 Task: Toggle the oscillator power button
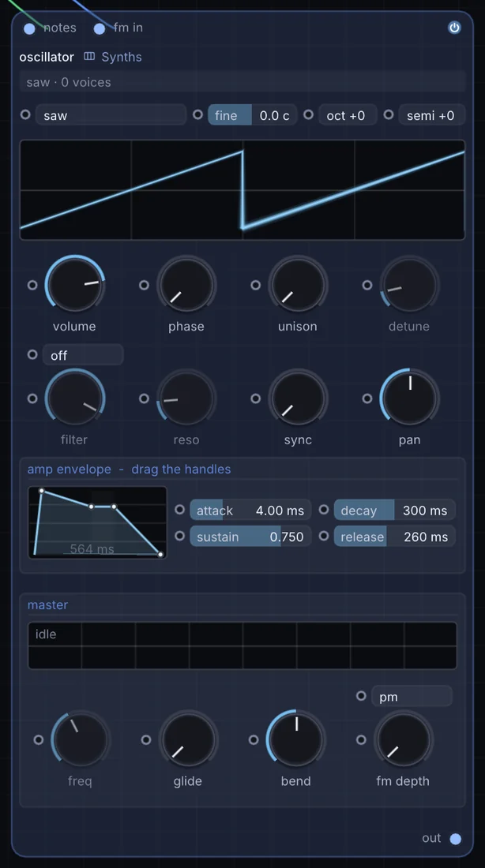[x=454, y=28]
